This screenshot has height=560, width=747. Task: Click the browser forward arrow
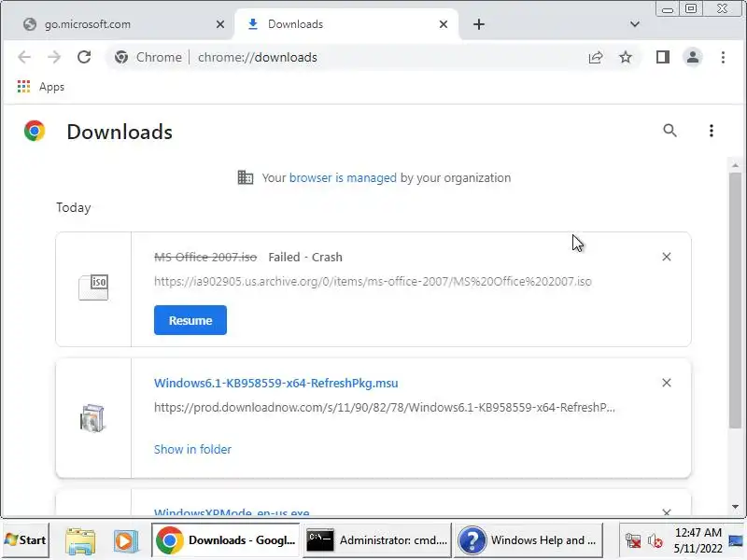54,57
